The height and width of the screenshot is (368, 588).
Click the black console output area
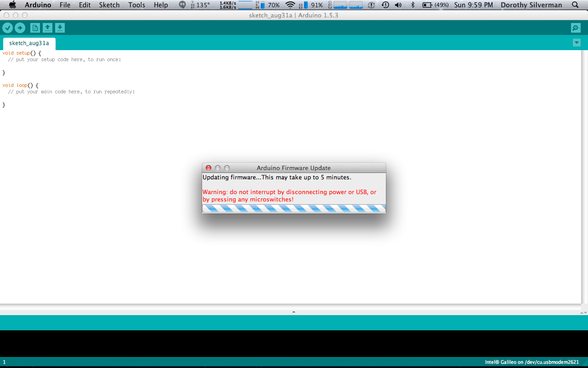(x=294, y=343)
